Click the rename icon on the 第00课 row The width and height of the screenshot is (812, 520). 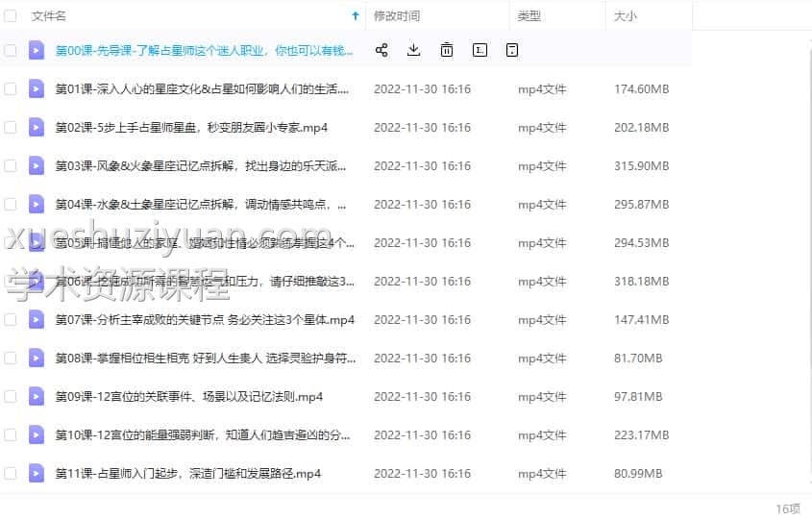pos(480,50)
